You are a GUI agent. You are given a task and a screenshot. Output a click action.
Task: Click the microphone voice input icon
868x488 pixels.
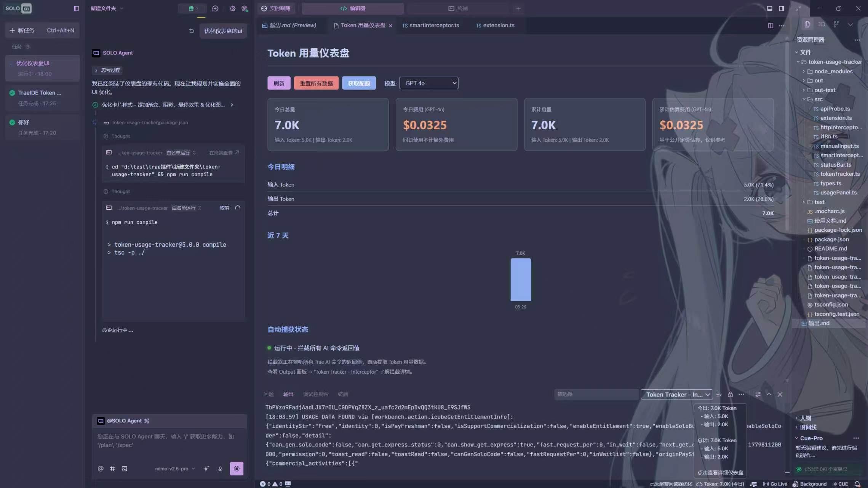pyautogui.click(x=220, y=469)
